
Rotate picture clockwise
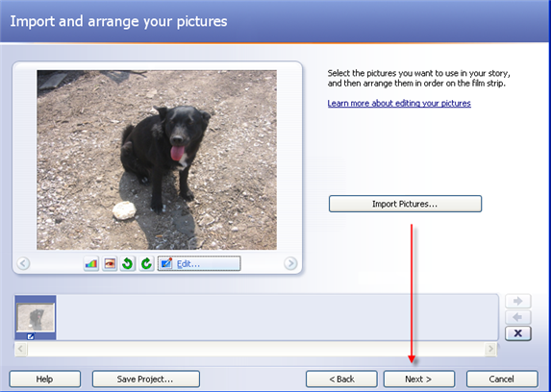(146, 263)
